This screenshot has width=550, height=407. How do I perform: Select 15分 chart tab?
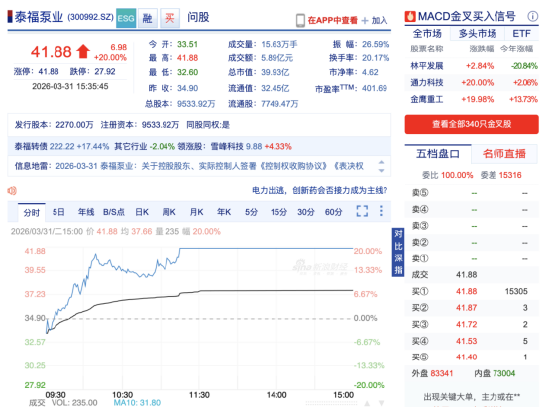[279, 212]
